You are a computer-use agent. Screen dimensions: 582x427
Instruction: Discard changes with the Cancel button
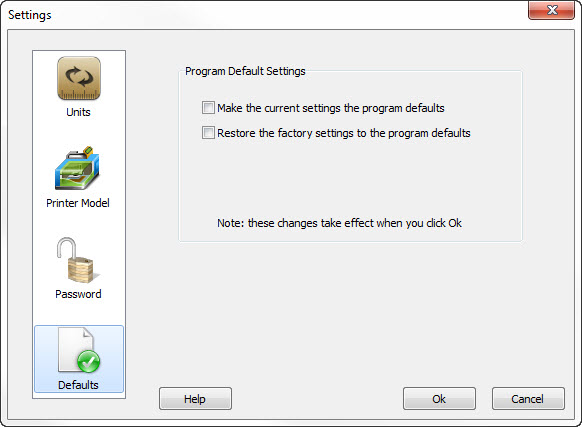tap(528, 399)
